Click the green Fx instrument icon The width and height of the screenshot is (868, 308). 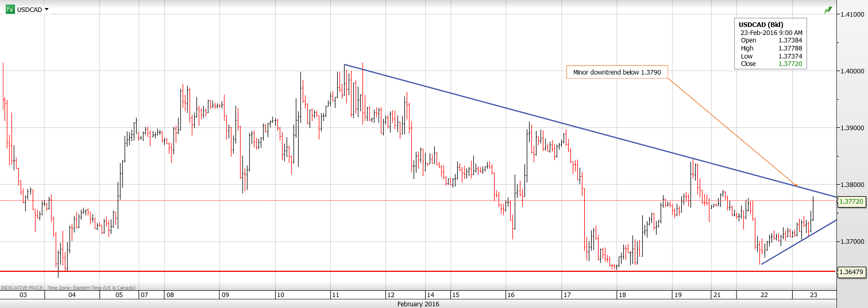pyautogui.click(x=10, y=10)
